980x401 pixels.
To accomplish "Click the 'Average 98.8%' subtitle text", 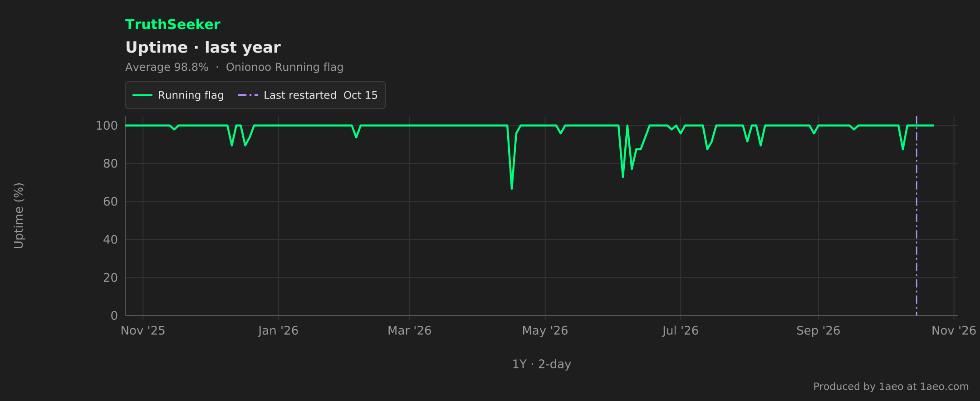I will (x=167, y=67).
